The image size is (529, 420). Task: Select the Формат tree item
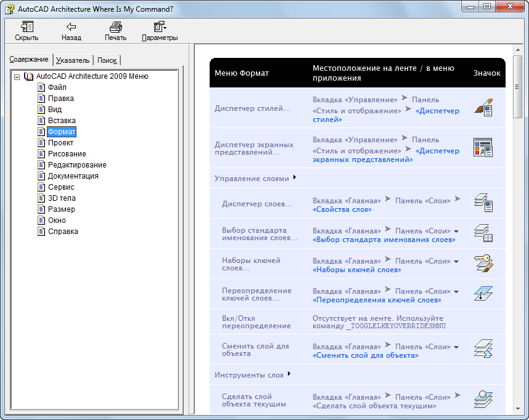62,132
